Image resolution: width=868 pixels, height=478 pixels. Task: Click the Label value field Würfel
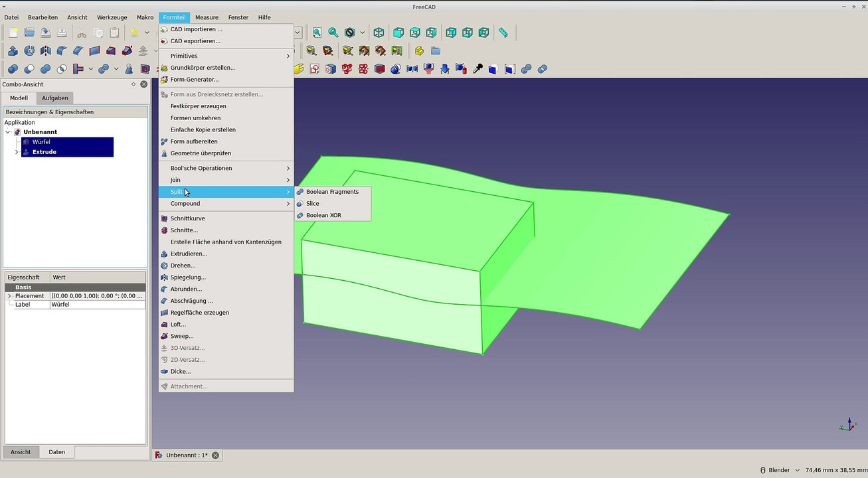point(98,305)
